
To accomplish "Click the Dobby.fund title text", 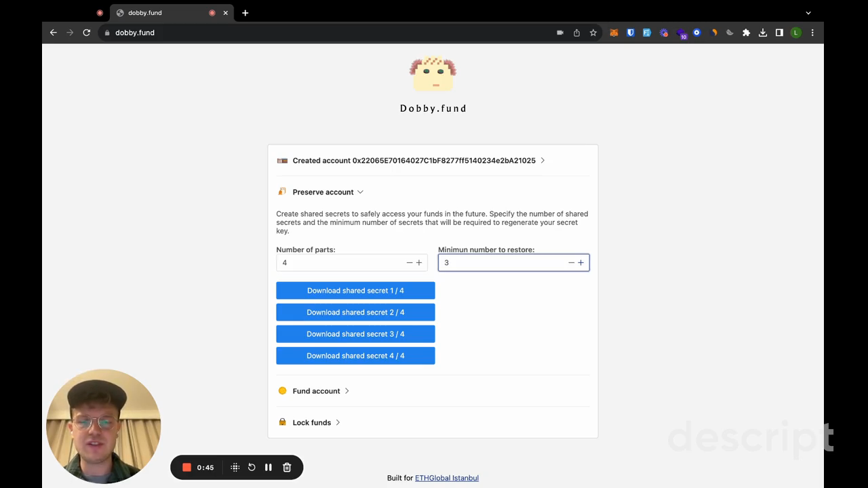I will point(433,108).
